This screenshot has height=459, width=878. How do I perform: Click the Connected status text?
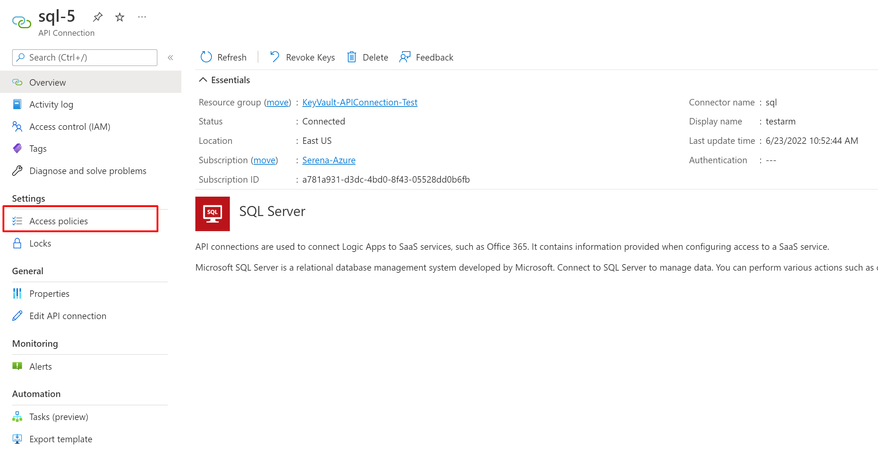[x=324, y=121]
